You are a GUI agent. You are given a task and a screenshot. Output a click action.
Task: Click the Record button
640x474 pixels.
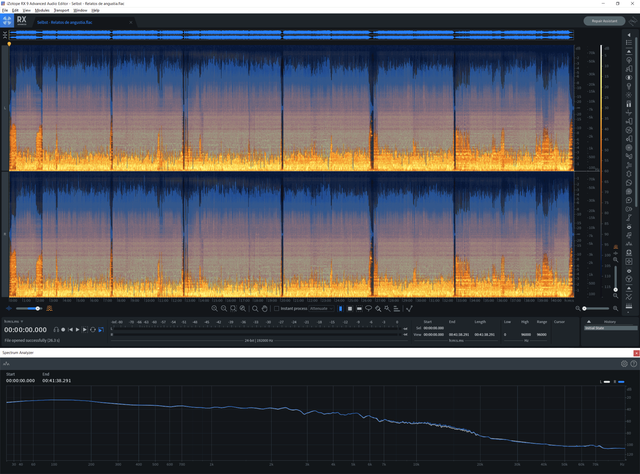(63, 329)
